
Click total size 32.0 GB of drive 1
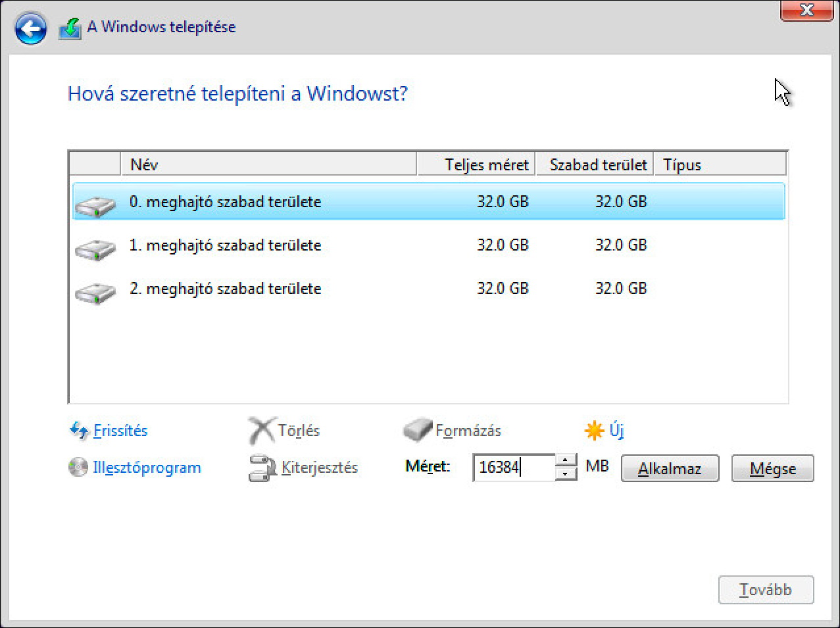point(503,245)
